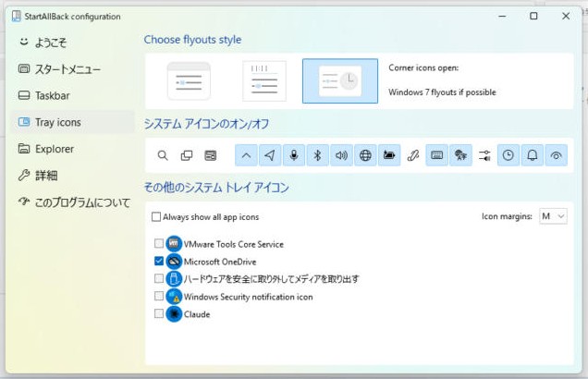Toggle the Quick settings sliders icon
Image resolution: width=588 pixels, height=379 pixels.
(x=484, y=155)
